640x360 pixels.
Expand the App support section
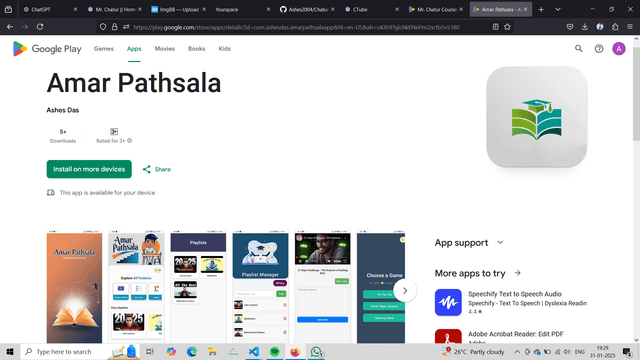pos(469,242)
